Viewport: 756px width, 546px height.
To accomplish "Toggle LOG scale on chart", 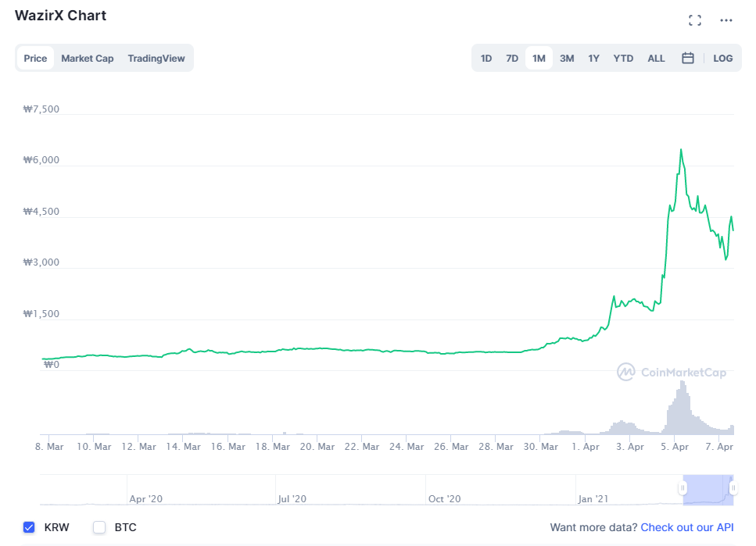I will click(x=722, y=59).
